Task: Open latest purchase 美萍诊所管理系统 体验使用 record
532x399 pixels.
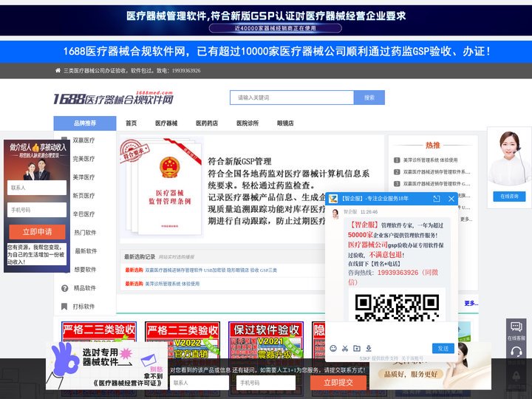Action: click(172, 284)
